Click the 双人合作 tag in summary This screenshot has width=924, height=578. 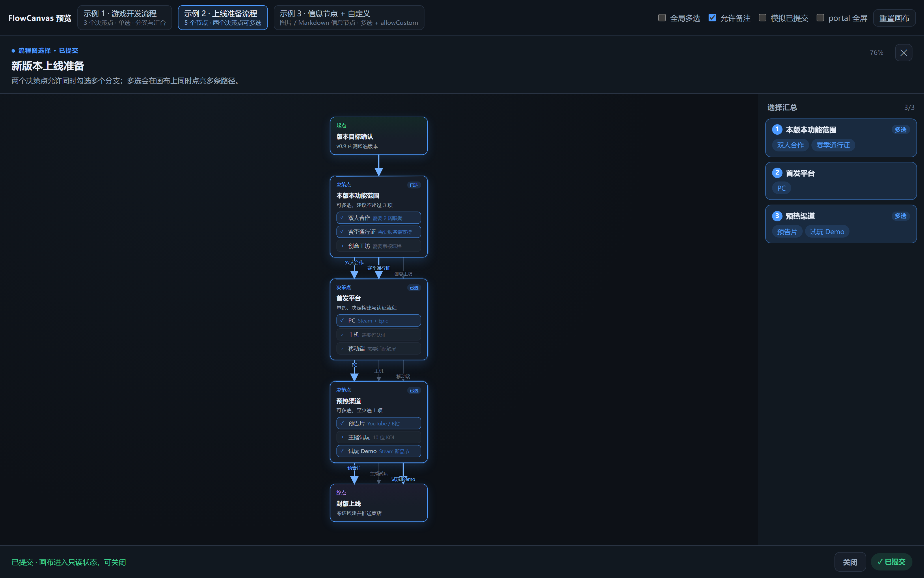tap(790, 145)
